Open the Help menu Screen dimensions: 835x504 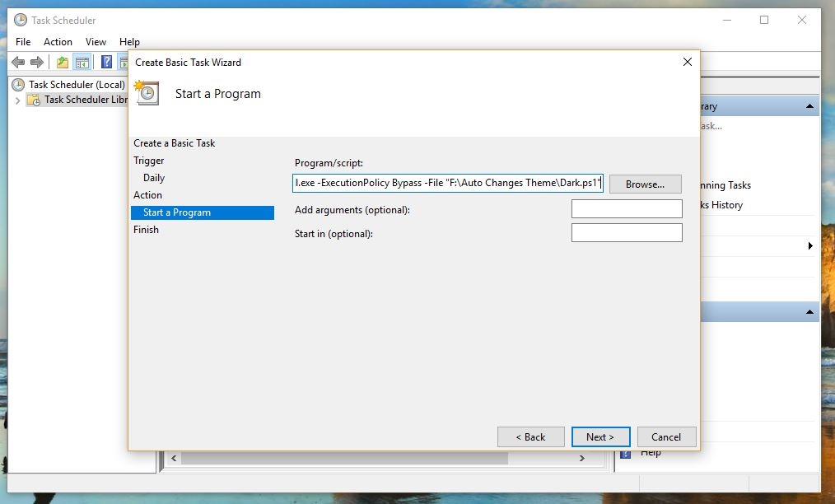pos(129,41)
